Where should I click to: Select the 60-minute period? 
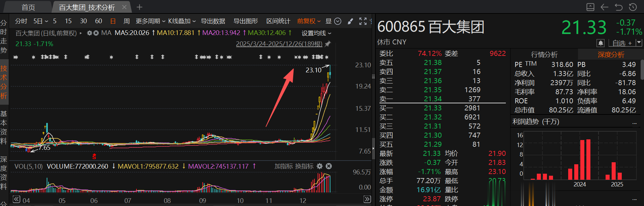[x=98, y=21]
